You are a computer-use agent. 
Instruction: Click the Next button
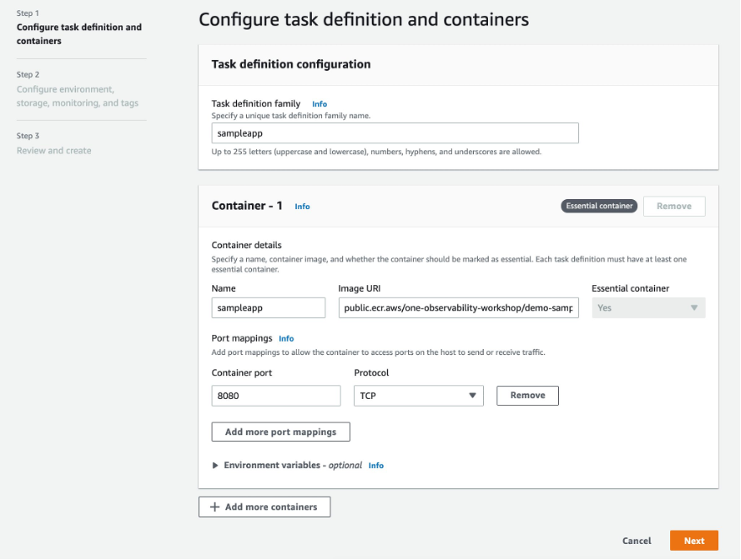pyautogui.click(x=694, y=541)
